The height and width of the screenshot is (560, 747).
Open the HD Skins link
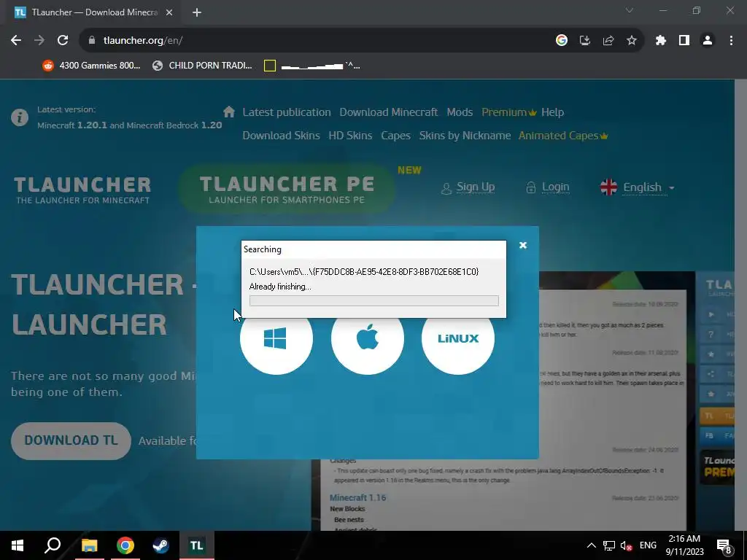(x=350, y=135)
